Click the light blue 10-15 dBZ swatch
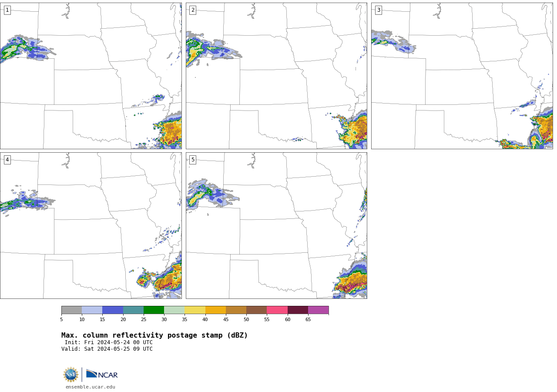 point(92,310)
